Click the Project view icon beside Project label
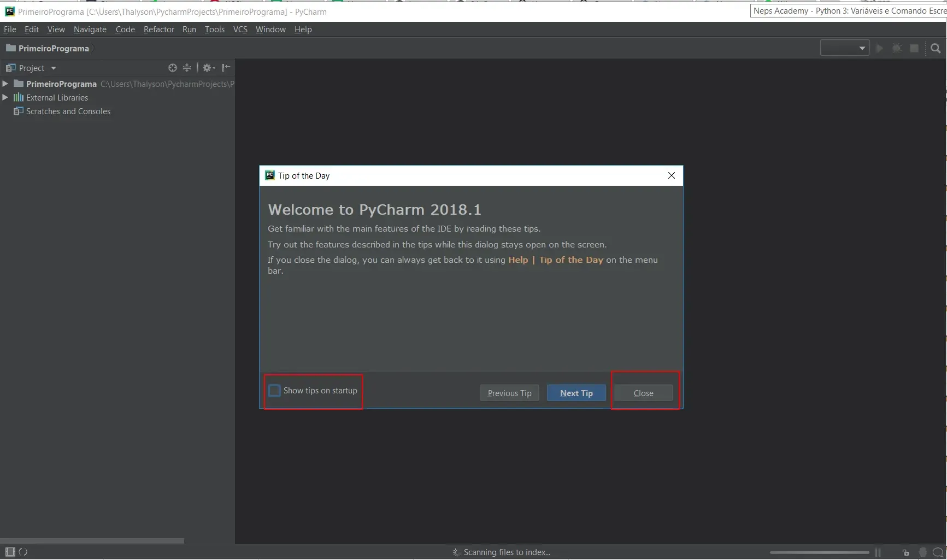The width and height of the screenshot is (947, 560). 10,68
